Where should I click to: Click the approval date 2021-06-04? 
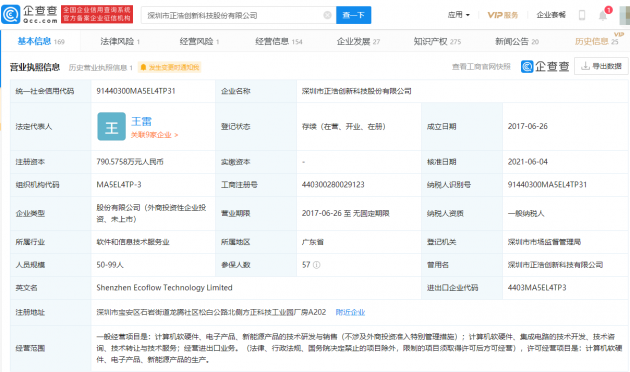pyautogui.click(x=528, y=162)
